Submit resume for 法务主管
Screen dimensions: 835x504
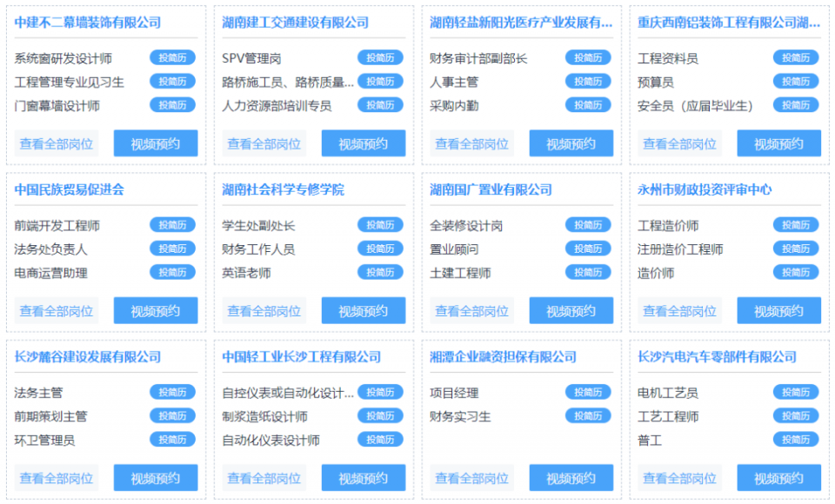pyautogui.click(x=172, y=392)
